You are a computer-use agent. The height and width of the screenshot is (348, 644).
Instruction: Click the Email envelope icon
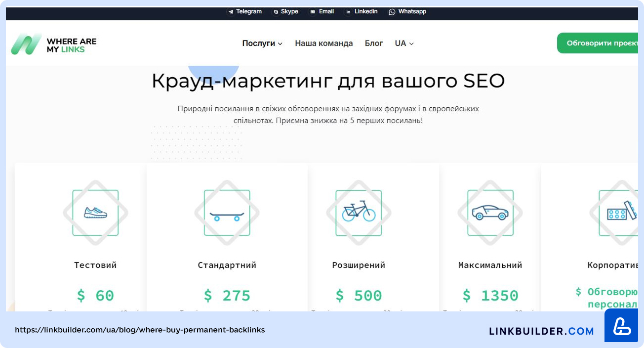tap(313, 12)
